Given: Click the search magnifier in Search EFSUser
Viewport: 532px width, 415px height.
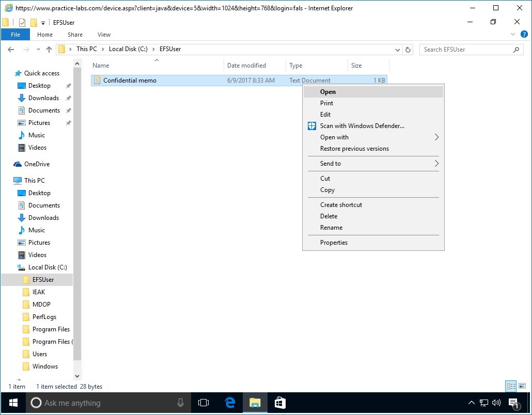Looking at the screenshot, I should (x=516, y=50).
